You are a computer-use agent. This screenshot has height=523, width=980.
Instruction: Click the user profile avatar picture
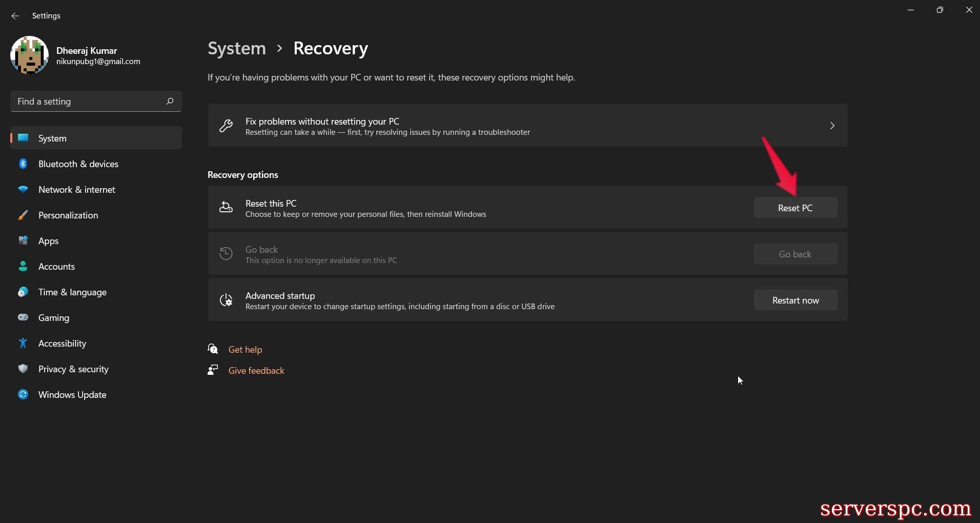(x=29, y=55)
